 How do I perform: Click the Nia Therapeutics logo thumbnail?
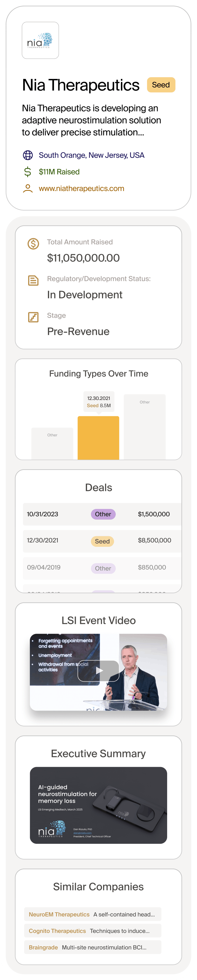pyautogui.click(x=40, y=40)
